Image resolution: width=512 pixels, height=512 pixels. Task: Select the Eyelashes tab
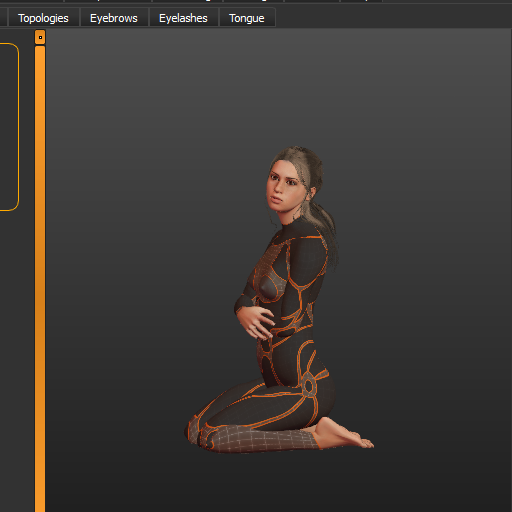click(x=183, y=18)
